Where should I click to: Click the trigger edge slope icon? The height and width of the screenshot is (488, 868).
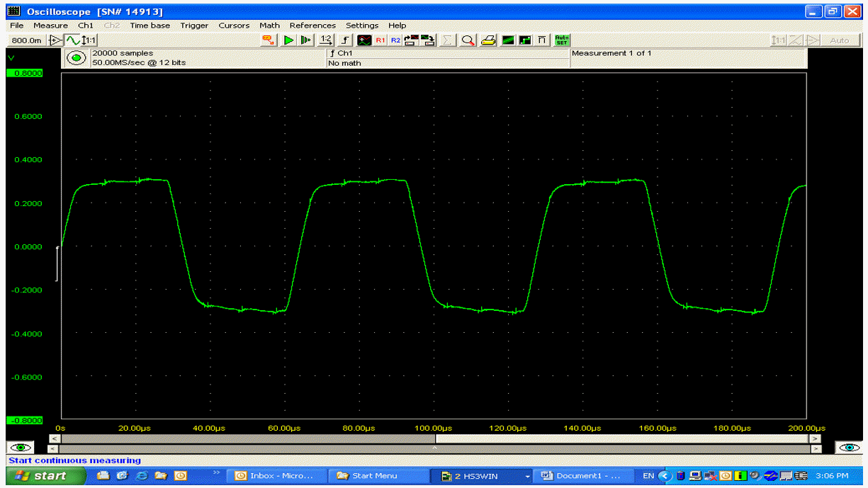click(345, 40)
